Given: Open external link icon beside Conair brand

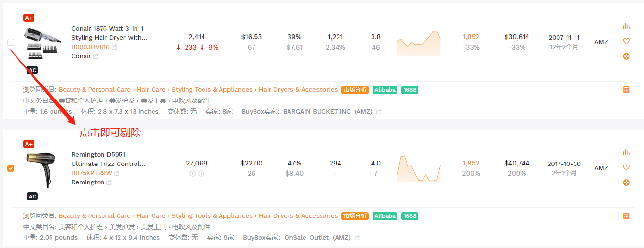Looking at the screenshot, I should pyautogui.click(x=96, y=56).
